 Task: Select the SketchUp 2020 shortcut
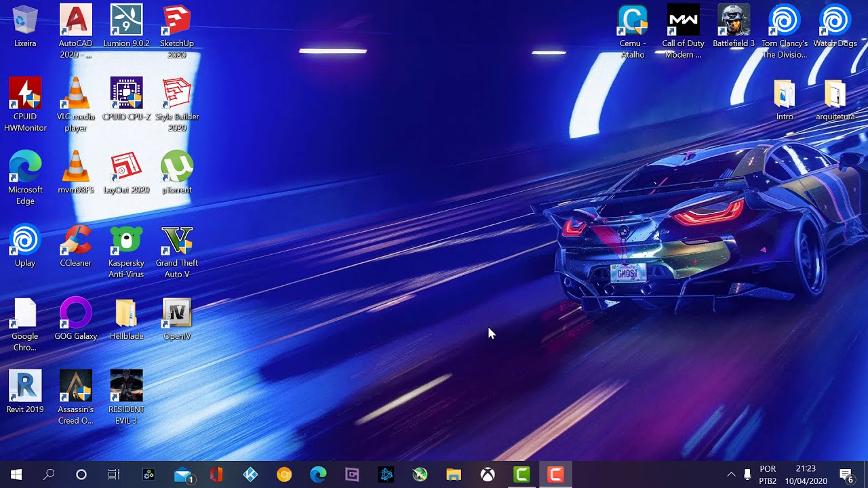click(177, 31)
